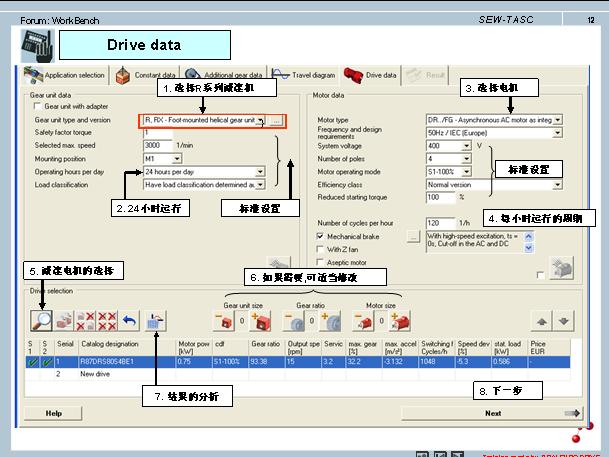609x457 pixels.
Task: Switch to Additional gear data tab
Action: tap(224, 75)
